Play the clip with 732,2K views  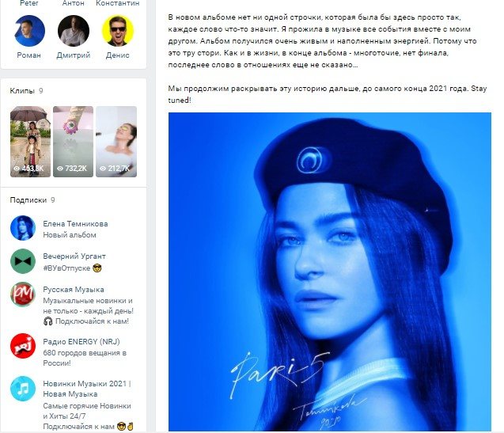point(74,142)
